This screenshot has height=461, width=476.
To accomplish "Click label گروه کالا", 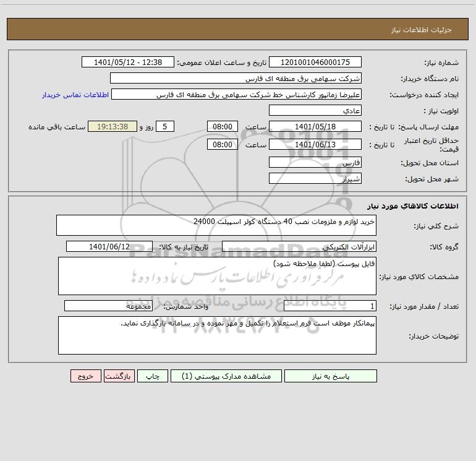I will [x=444, y=247].
